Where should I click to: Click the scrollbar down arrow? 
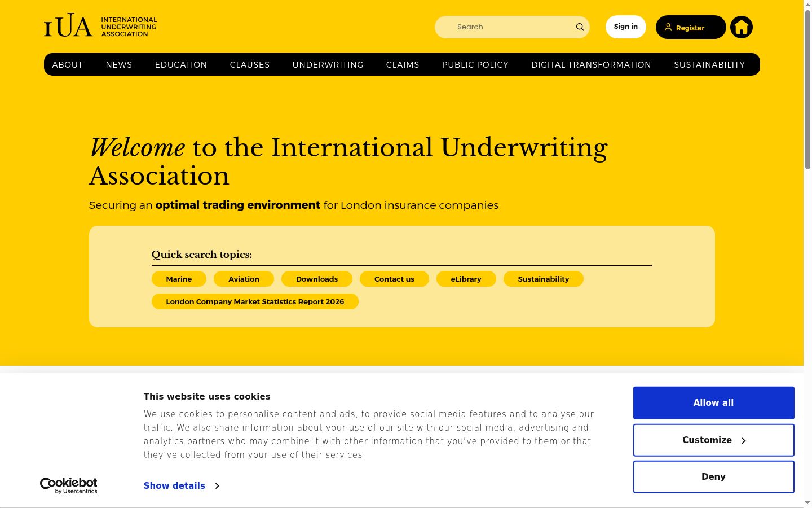coord(807,502)
